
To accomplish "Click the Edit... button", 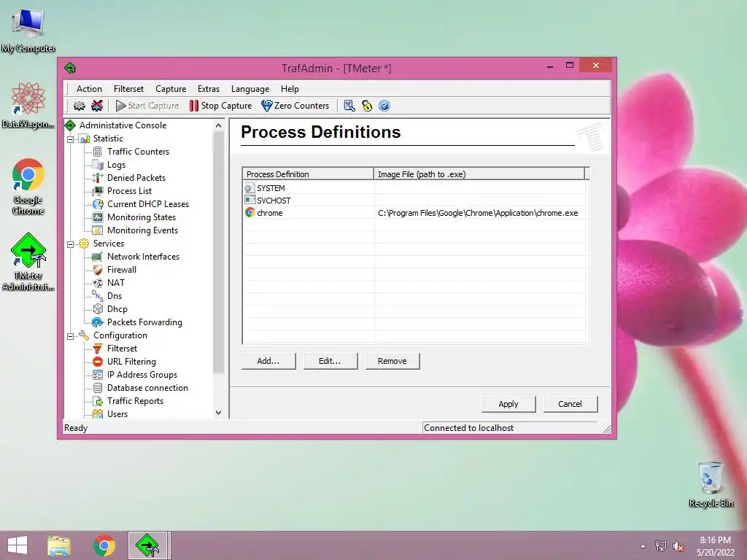I will (x=330, y=361).
